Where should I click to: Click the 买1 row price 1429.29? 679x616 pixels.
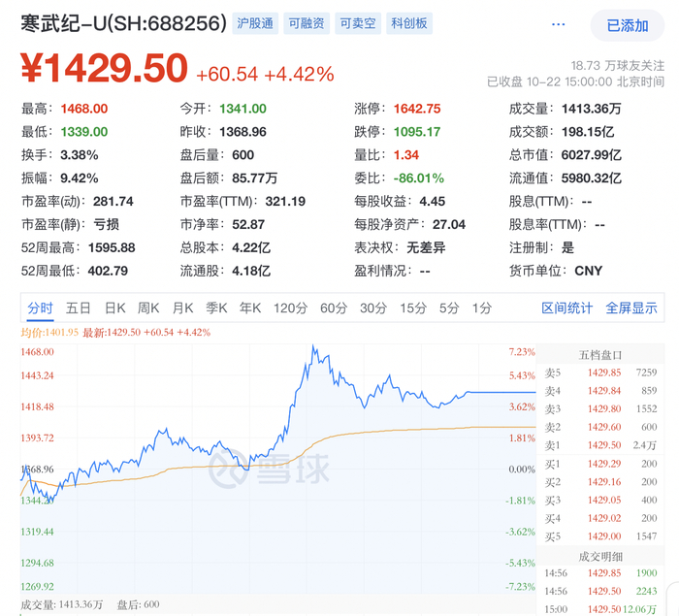(x=604, y=464)
